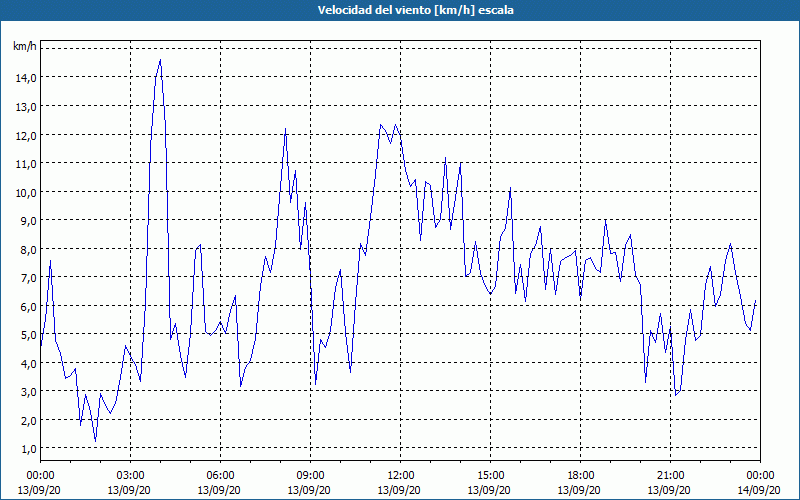
Task: Click the 14/09/20 date label
Action: 760,490
